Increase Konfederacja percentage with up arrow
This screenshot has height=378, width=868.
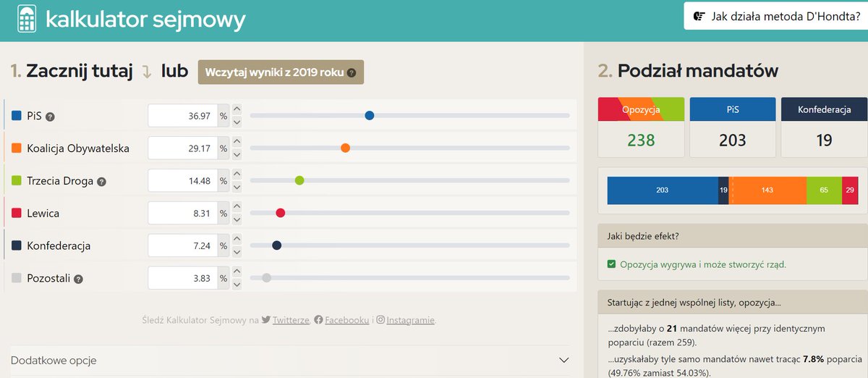237,240
